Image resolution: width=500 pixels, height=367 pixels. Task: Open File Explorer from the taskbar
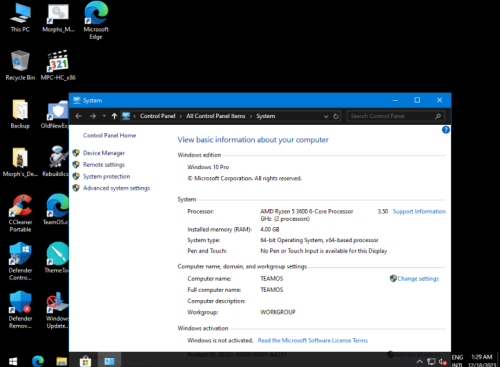click(x=61, y=361)
